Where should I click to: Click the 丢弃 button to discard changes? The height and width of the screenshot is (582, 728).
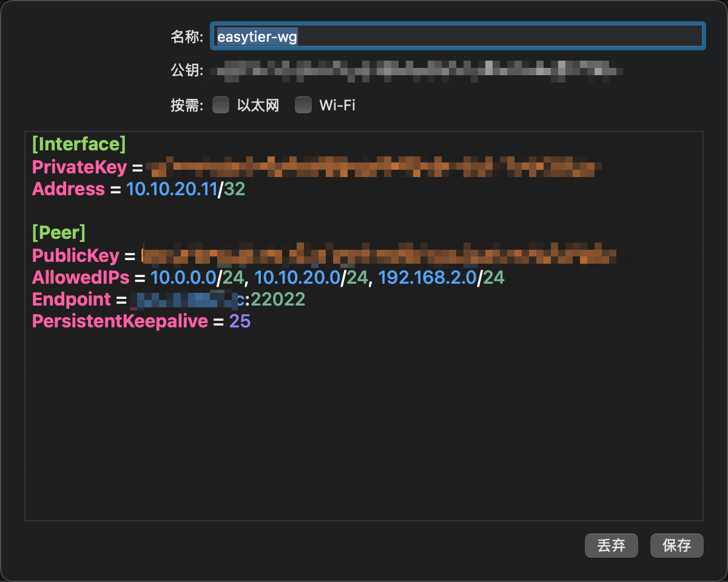tap(611, 546)
